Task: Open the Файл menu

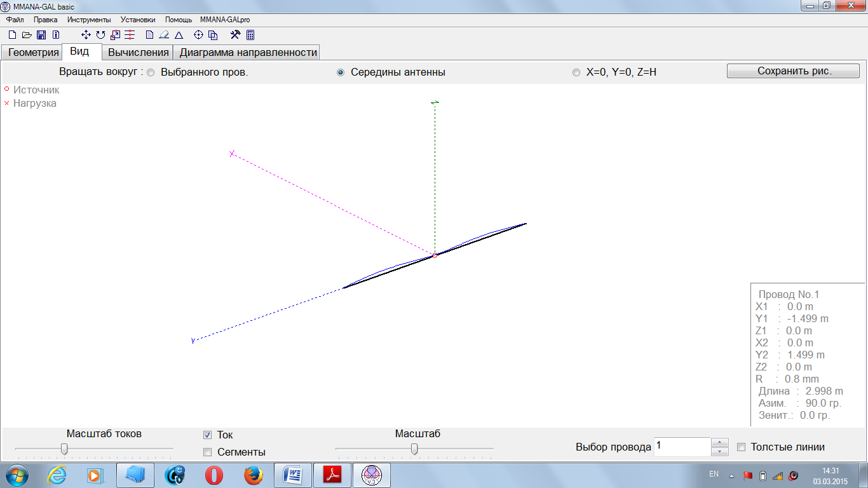Action: tap(15, 20)
